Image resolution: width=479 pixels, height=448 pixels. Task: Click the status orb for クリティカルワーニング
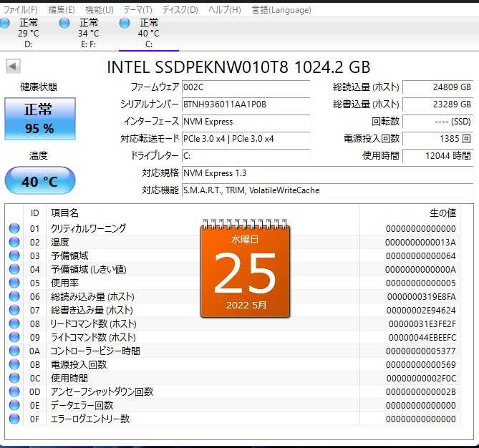14,228
